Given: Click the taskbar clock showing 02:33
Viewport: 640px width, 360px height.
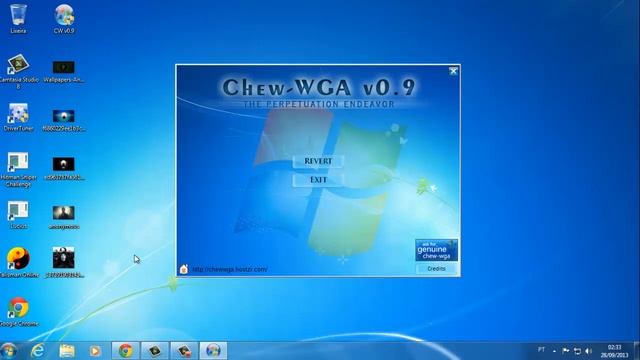Looking at the screenshot, I should [x=614, y=351].
